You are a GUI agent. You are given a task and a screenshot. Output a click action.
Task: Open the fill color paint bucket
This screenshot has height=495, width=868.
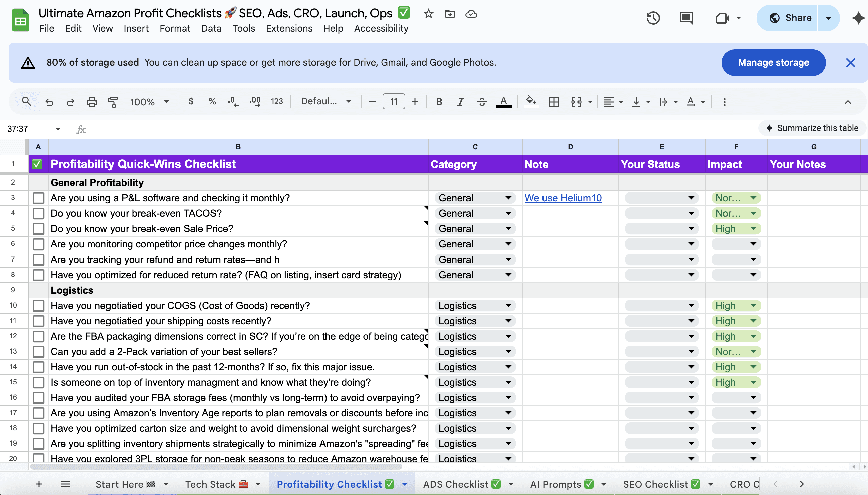(531, 101)
